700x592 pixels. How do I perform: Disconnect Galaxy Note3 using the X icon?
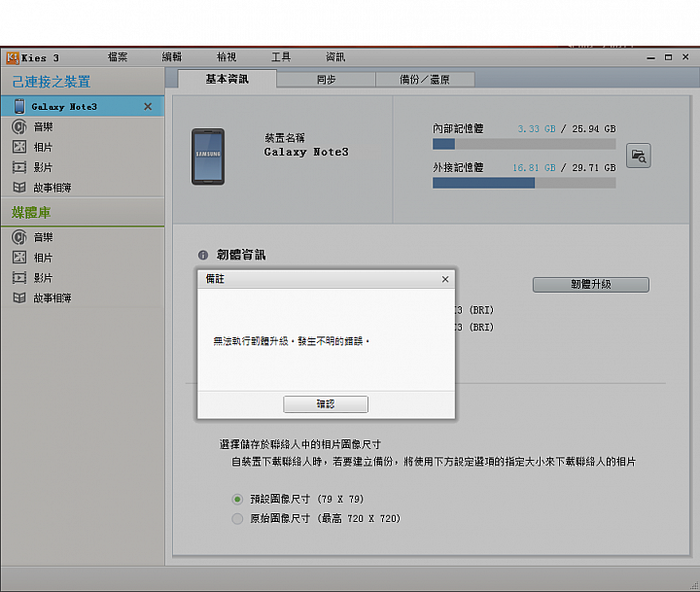click(x=148, y=107)
